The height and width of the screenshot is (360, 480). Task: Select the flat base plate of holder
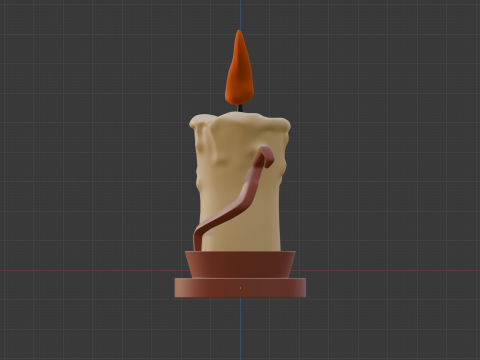coord(240,288)
